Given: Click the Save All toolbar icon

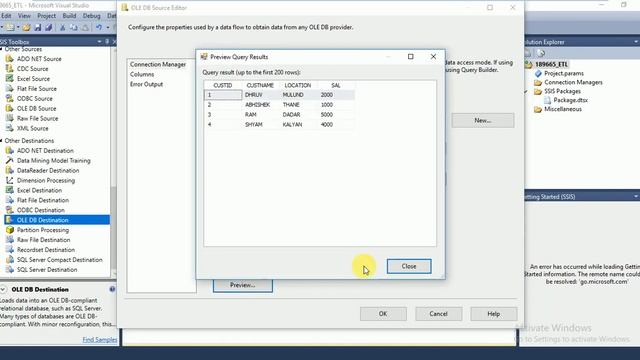Looking at the screenshot, I should [x=48, y=28].
